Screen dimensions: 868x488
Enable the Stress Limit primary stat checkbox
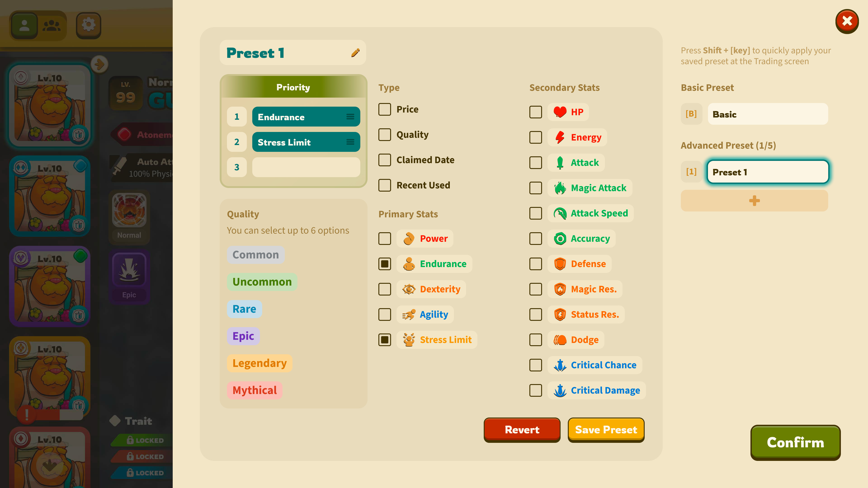[384, 339]
